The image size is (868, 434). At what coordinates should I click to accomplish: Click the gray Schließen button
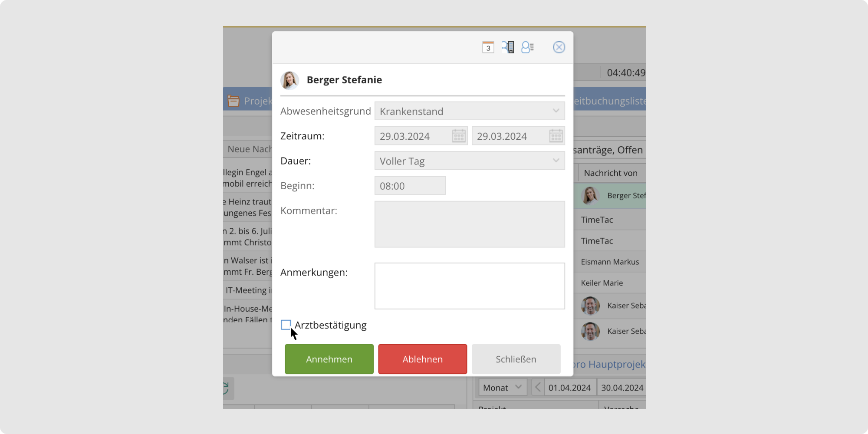coord(516,359)
